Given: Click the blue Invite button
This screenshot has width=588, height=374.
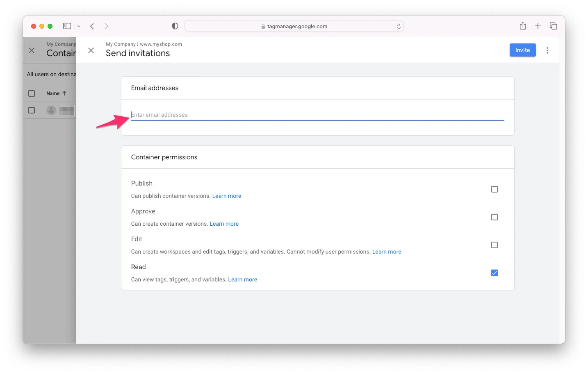Looking at the screenshot, I should pyautogui.click(x=522, y=50).
